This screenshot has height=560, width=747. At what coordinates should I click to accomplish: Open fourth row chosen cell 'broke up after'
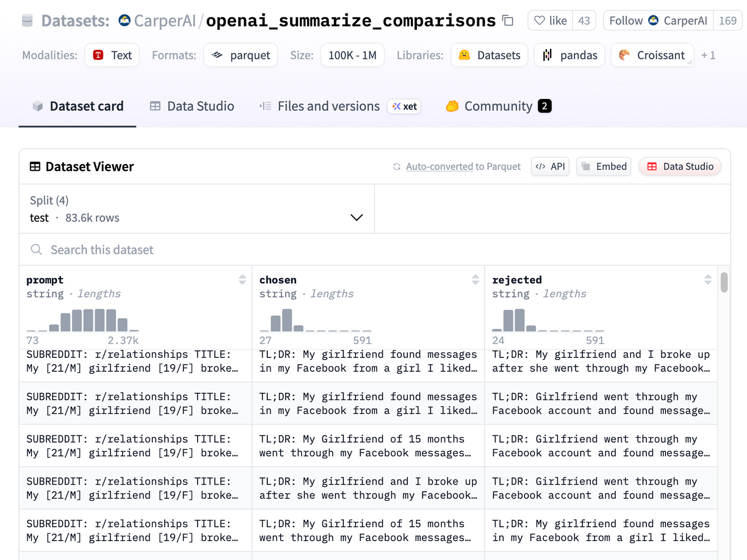(368, 488)
